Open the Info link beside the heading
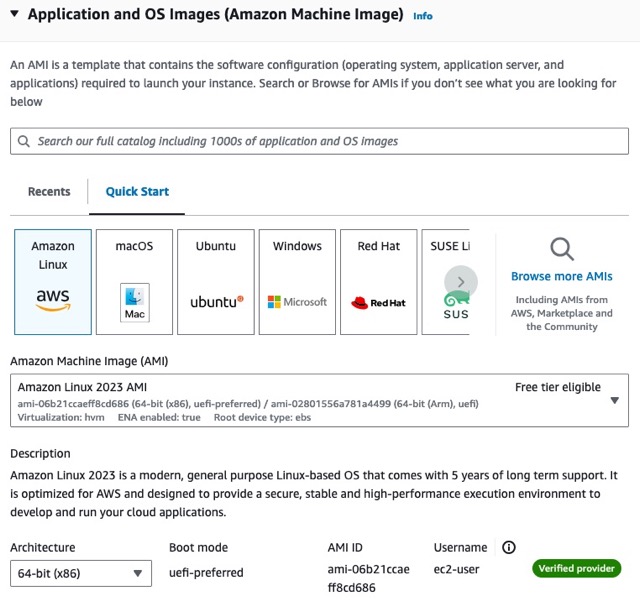 422,16
